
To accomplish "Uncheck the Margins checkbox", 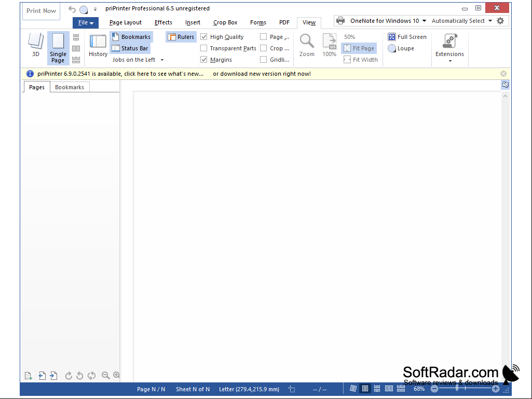I will [204, 60].
